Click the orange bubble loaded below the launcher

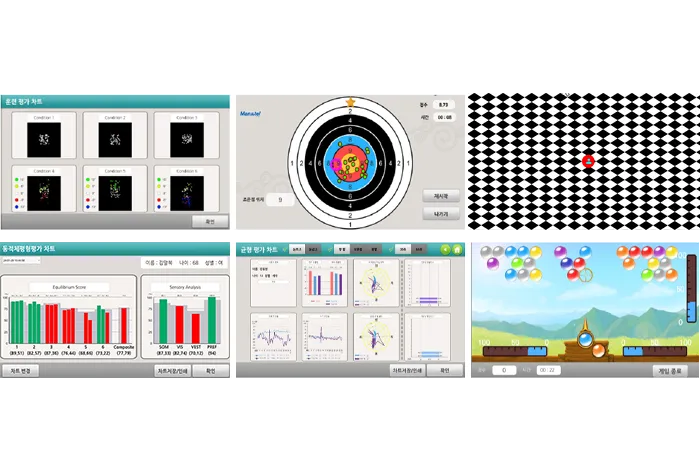pyautogui.click(x=598, y=350)
